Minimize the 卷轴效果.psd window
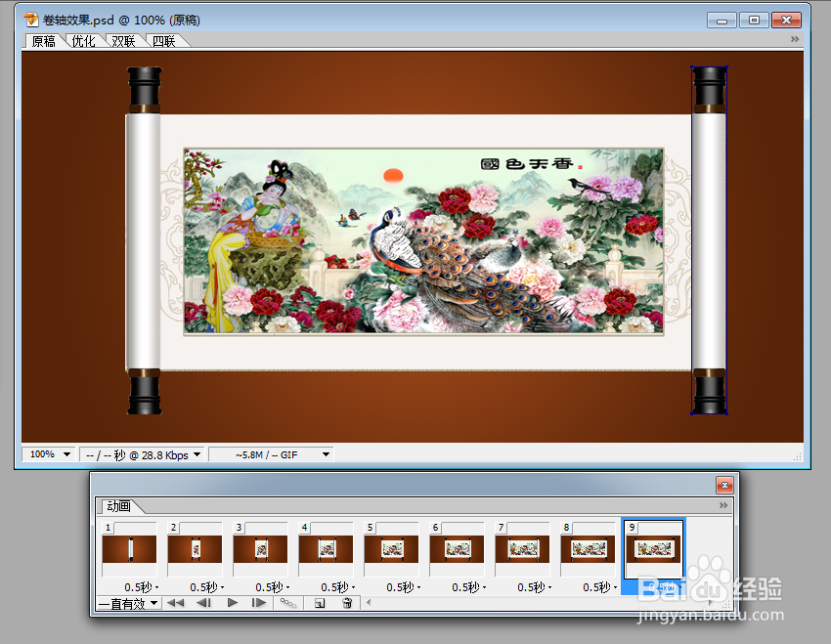 (x=722, y=21)
